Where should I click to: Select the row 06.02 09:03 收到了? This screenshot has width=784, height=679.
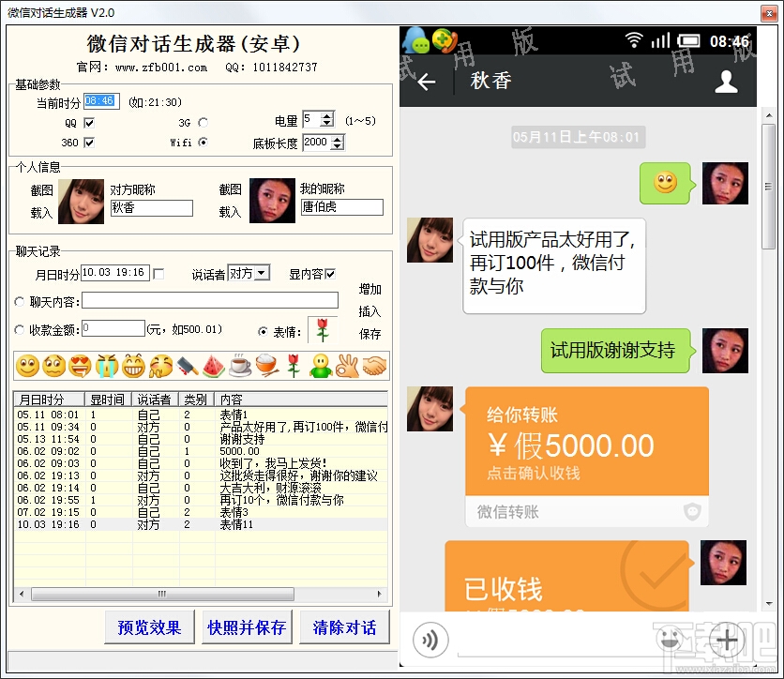[201, 463]
